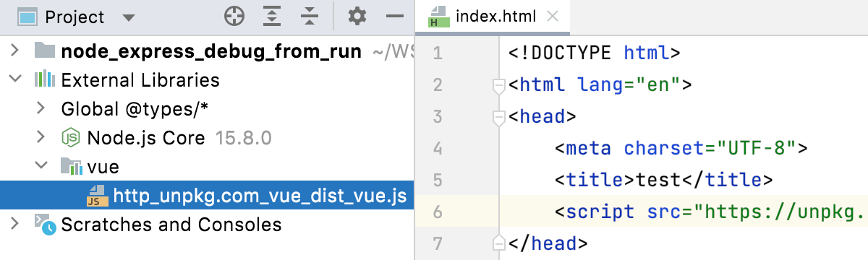Click the Node.js Core hexagon icon
The image size is (868, 260).
click(71, 137)
